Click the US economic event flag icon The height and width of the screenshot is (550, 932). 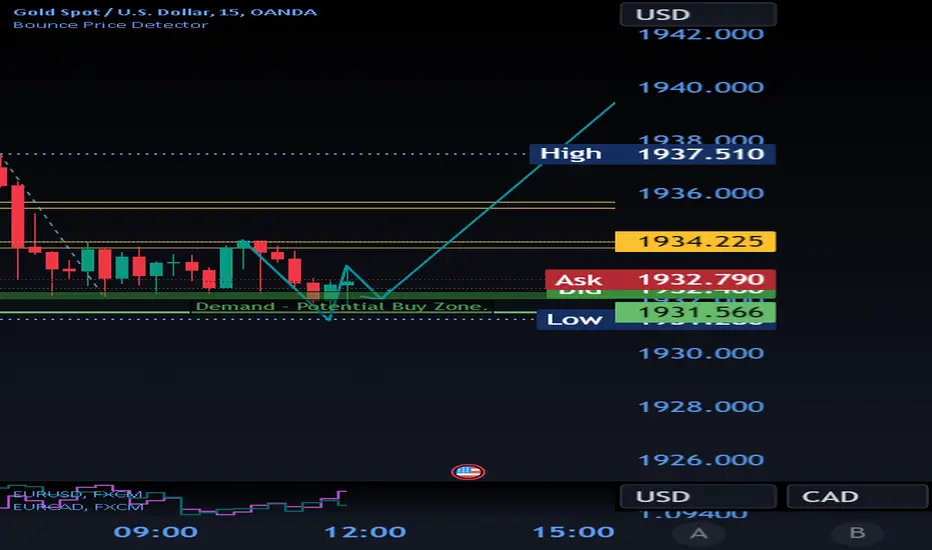click(468, 472)
